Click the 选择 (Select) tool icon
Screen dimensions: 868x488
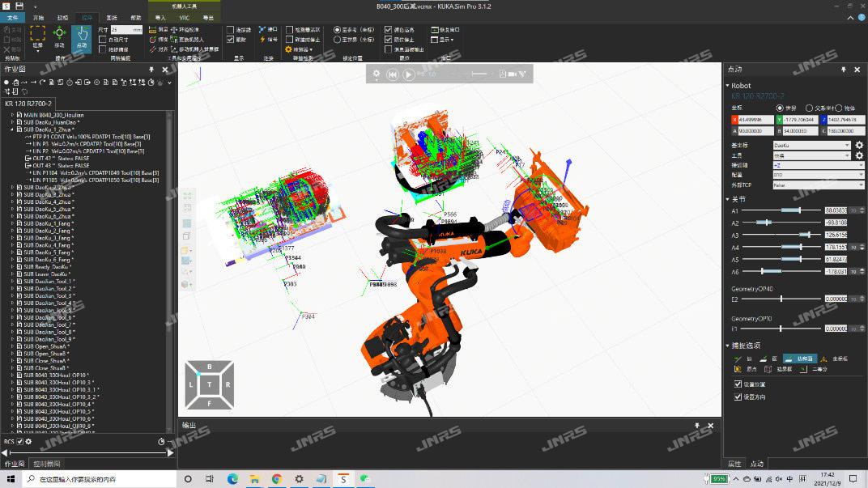37,36
